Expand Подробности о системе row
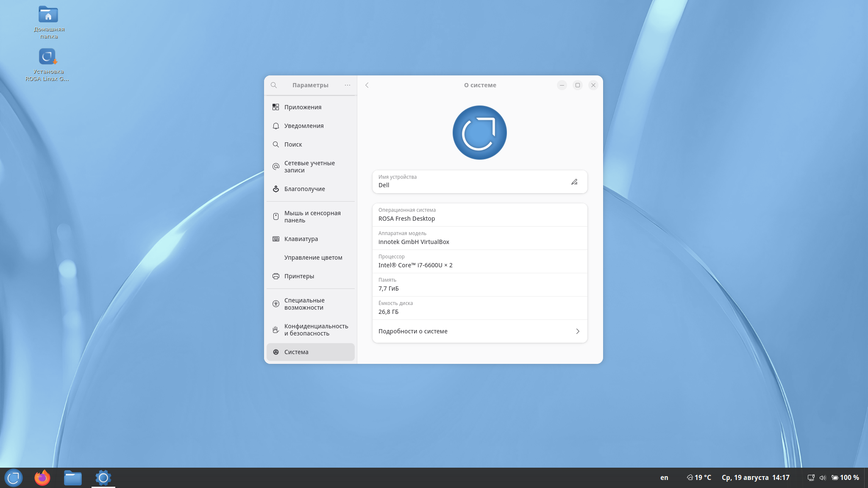This screenshot has height=488, width=868. pyautogui.click(x=480, y=331)
